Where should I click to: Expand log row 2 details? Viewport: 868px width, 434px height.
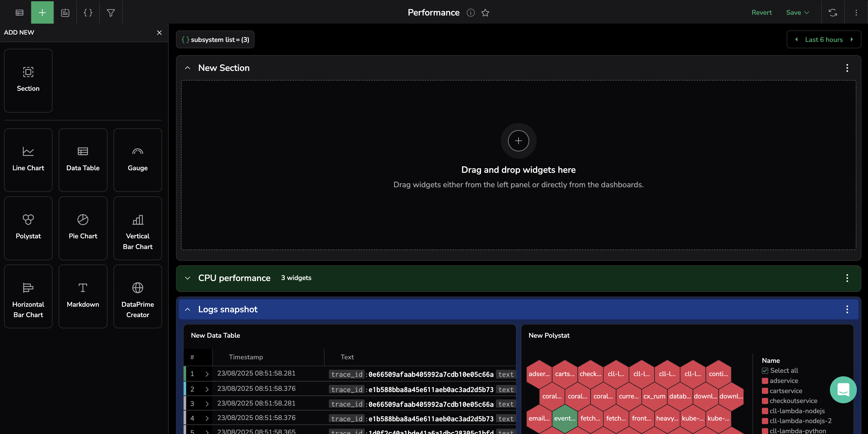(207, 389)
